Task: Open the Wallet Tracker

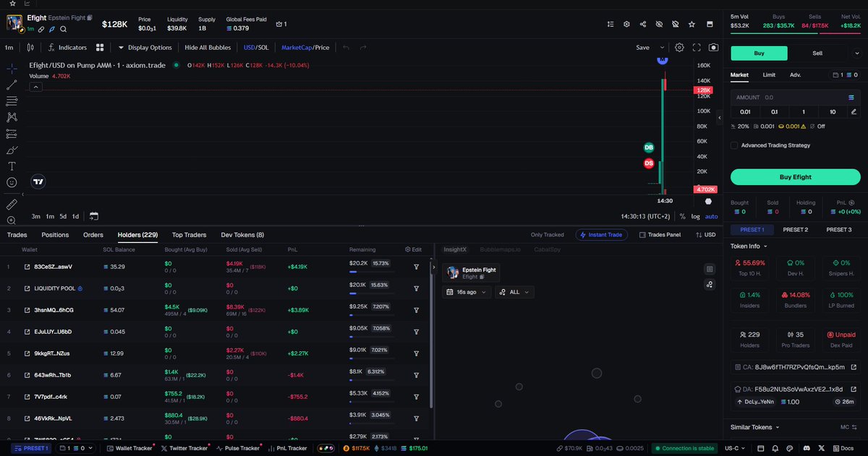Action: pyautogui.click(x=129, y=448)
